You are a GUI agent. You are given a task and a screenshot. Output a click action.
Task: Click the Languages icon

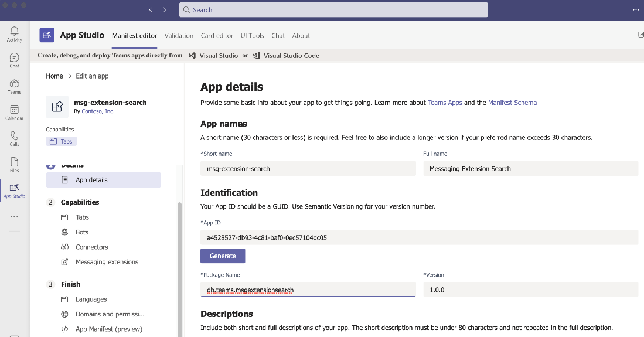(64, 299)
